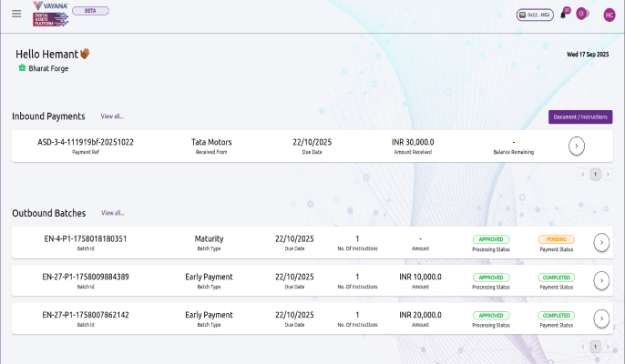625x364 pixels.
Task: Open the hamburger navigation menu
Action: [x=17, y=14]
